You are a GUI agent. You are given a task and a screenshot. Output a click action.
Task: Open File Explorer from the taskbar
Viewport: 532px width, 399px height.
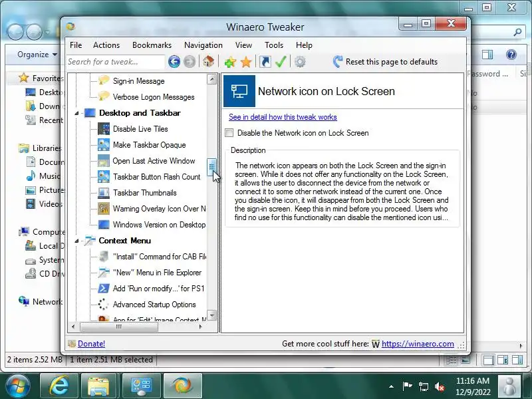click(x=98, y=386)
